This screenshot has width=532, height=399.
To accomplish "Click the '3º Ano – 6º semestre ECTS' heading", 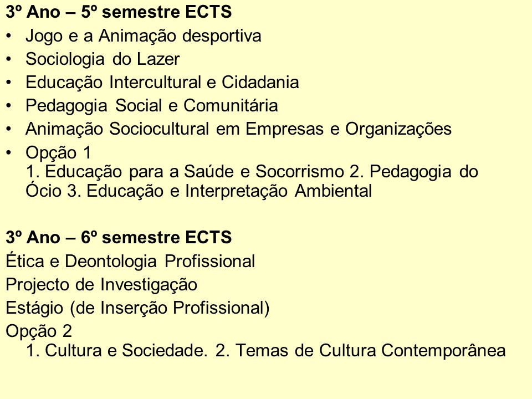I will click(x=119, y=237).
